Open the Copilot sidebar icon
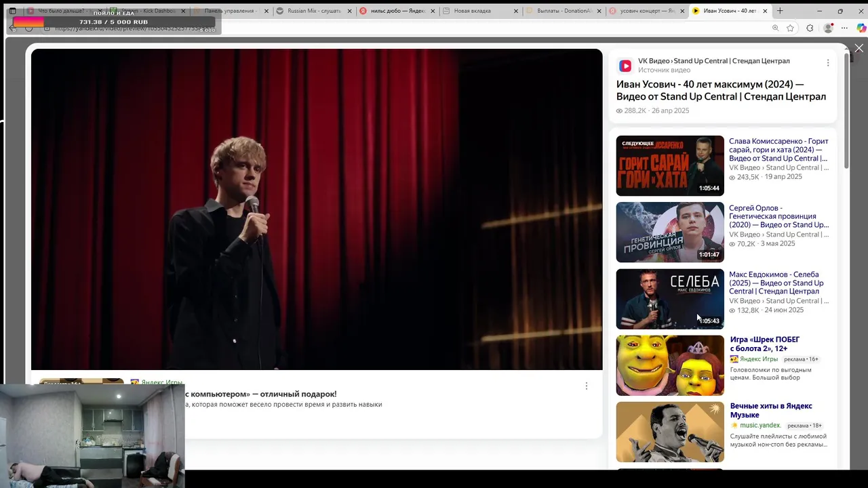This screenshot has height=488, width=868. point(861,28)
